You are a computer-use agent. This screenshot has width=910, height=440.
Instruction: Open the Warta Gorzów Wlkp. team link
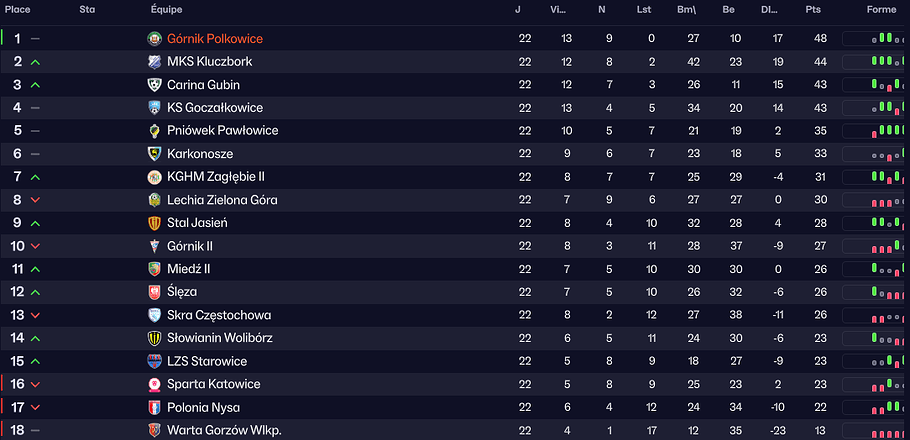click(224, 430)
